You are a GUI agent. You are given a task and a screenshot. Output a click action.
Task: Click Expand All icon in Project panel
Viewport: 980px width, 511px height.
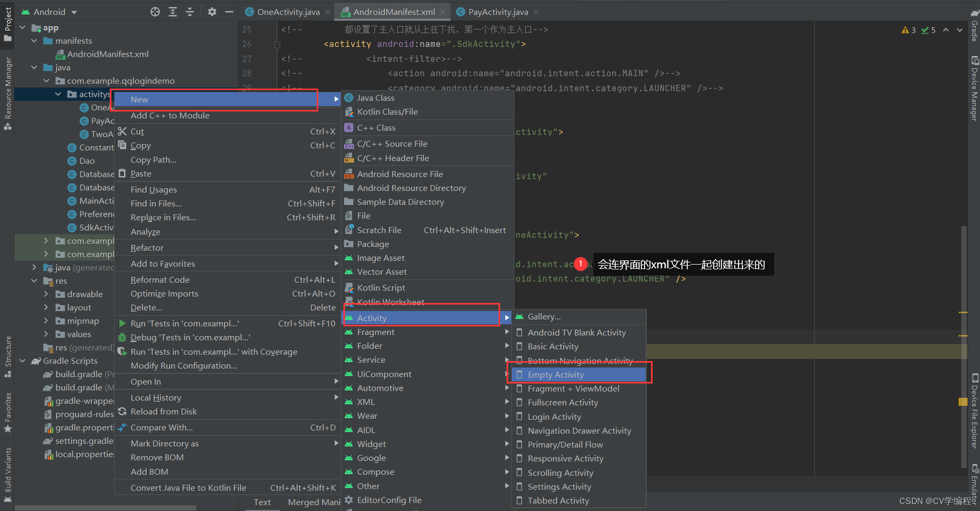tap(173, 12)
